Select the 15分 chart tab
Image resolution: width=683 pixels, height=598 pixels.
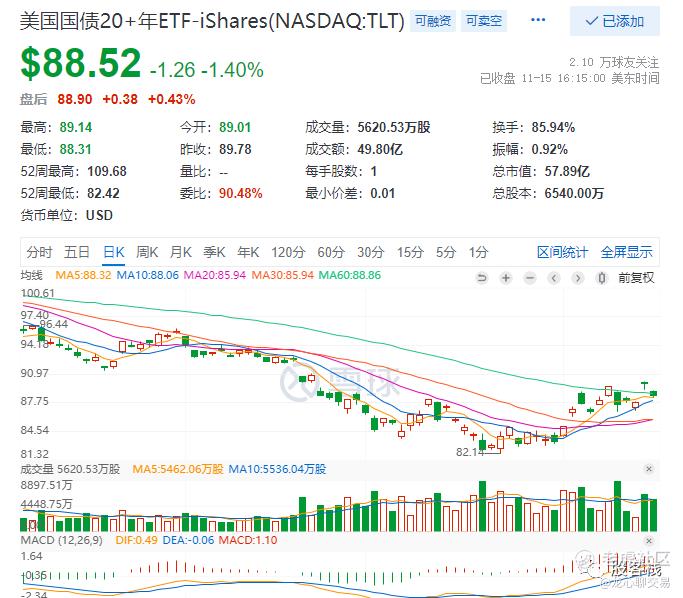pos(410,252)
